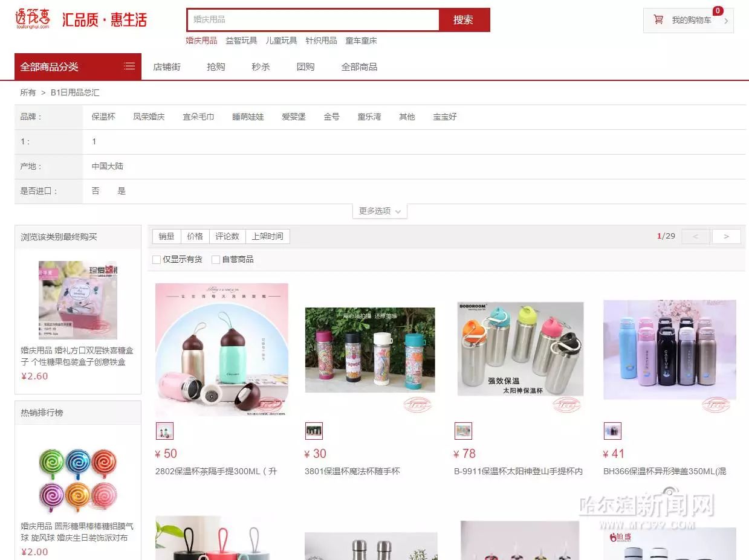Click the hamburger icon beside 全部商品分类

pos(129,66)
